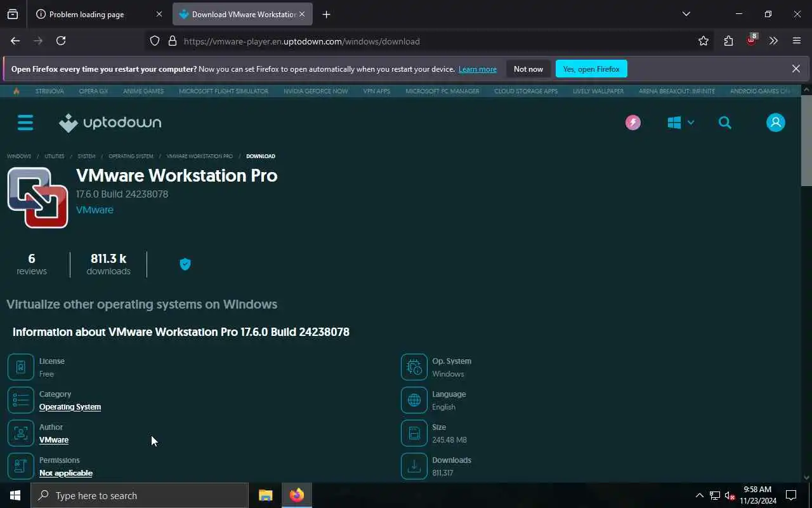
Task: Click the VMware Workstation Pro app icon
Action: [x=38, y=197]
